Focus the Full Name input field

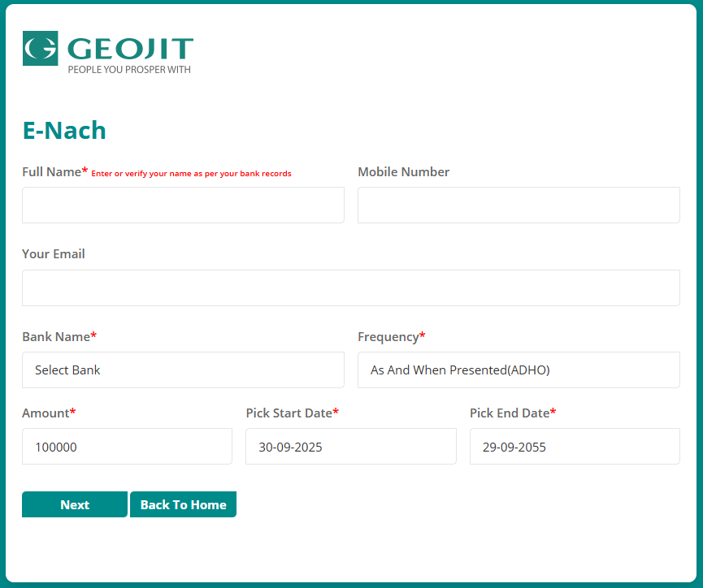coord(183,205)
